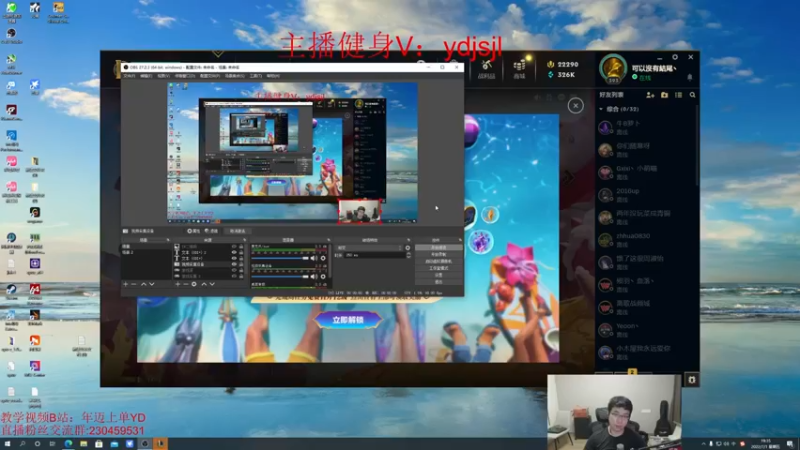The height and width of the screenshot is (450, 800).
Task: Open the online status (在线) selector
Action: [x=642, y=78]
